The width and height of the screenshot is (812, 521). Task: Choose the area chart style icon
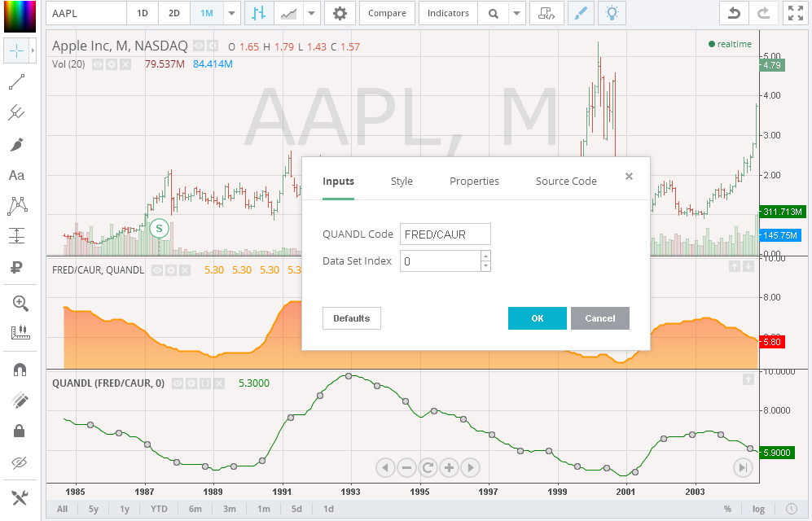pyautogui.click(x=288, y=14)
